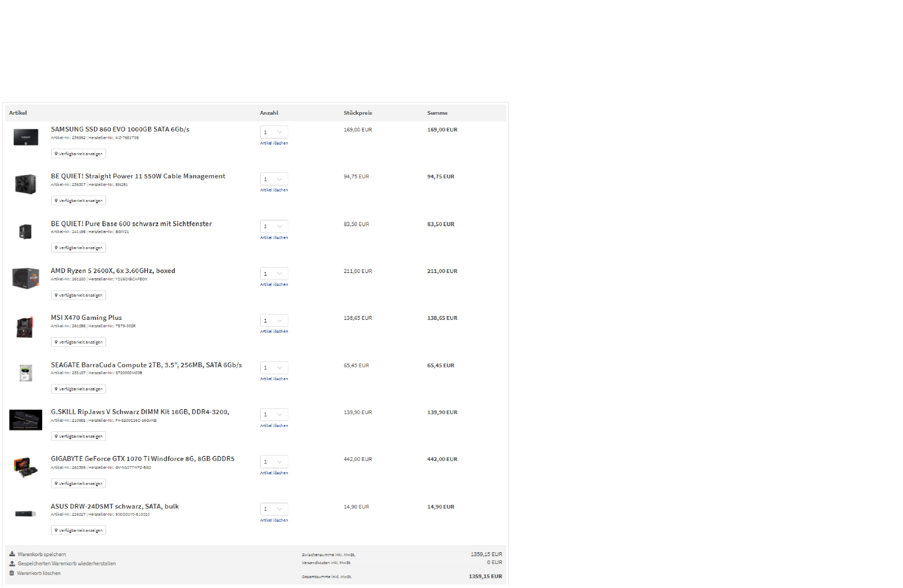The height and width of the screenshot is (588, 903).
Task: Click the trash icon for Warenkorb löschen
Action: (12, 573)
